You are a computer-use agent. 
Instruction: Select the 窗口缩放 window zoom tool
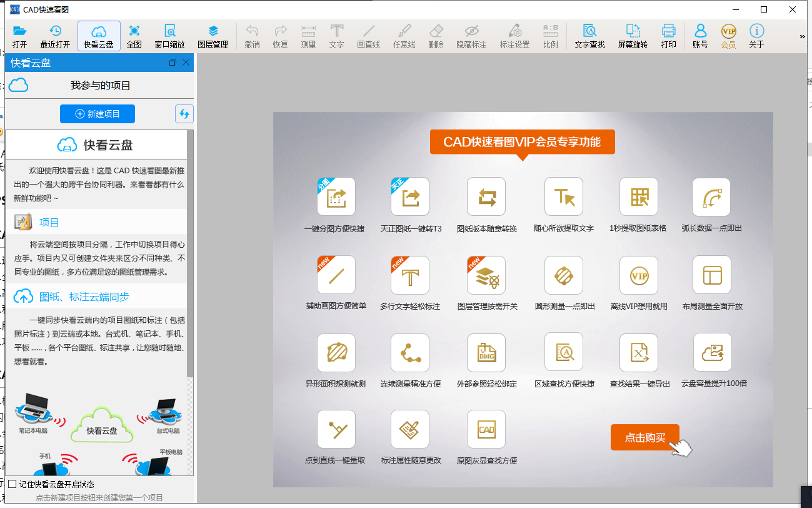[169, 36]
